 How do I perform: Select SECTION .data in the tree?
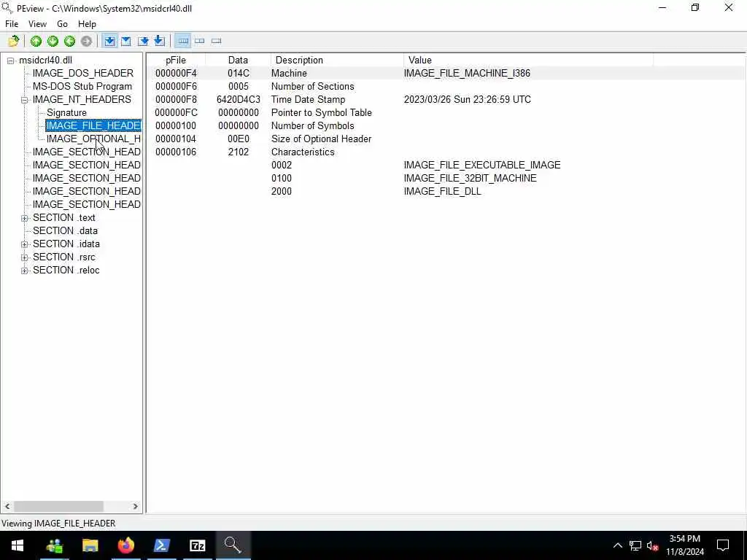(x=65, y=230)
